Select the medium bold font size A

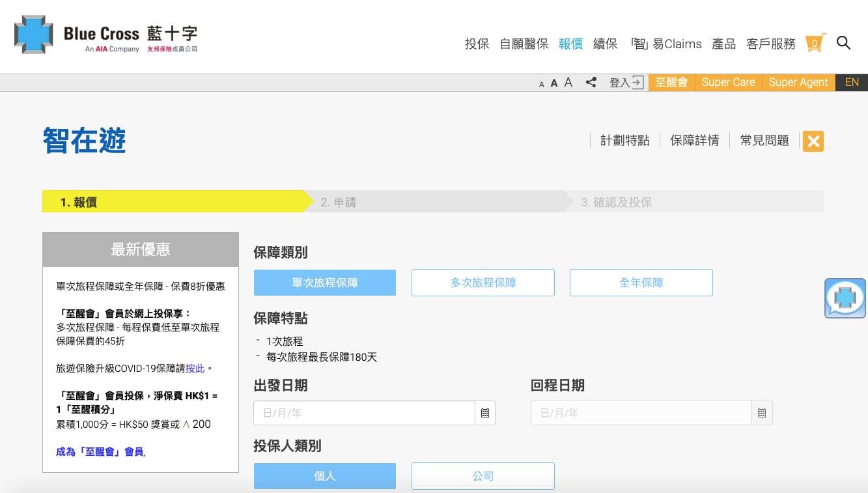tap(554, 83)
